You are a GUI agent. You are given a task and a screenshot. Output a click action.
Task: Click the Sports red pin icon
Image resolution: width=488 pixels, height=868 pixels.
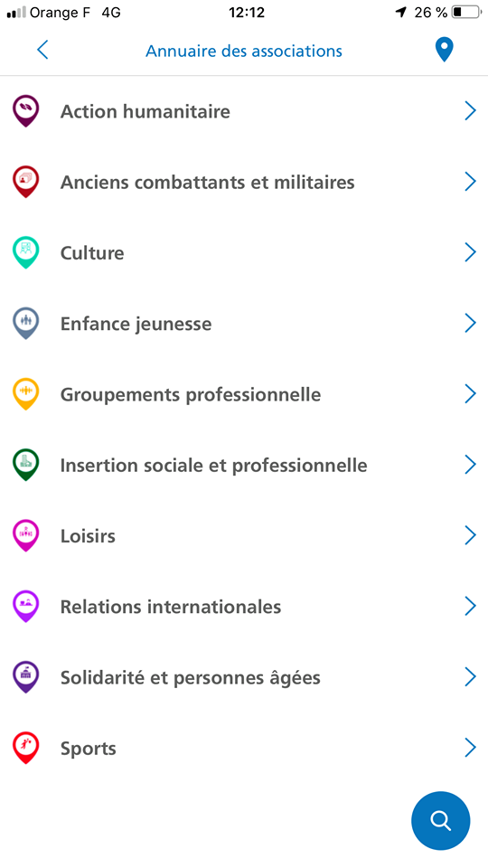[26, 749]
